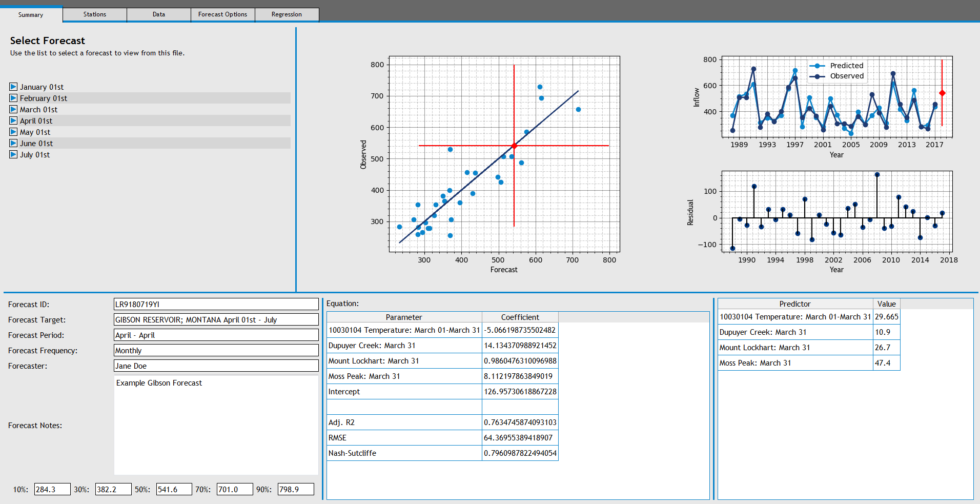Select the Dupuyer Creek predictor value 10.9
This screenshot has height=504, width=980.
coord(887,332)
